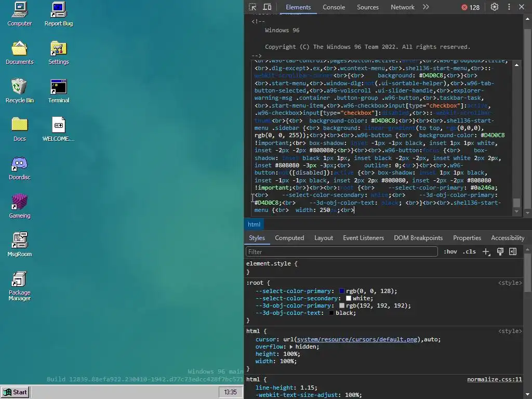The image size is (532, 399).
Task: Open DevTools settings gear
Action: 495,7
